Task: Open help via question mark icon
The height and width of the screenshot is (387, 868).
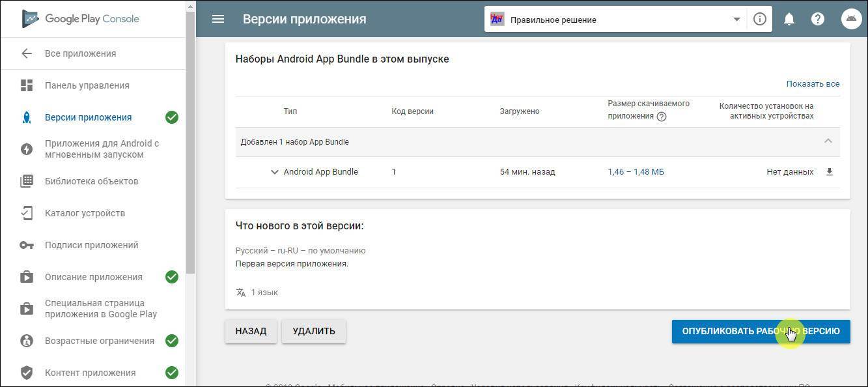Action: (818, 19)
